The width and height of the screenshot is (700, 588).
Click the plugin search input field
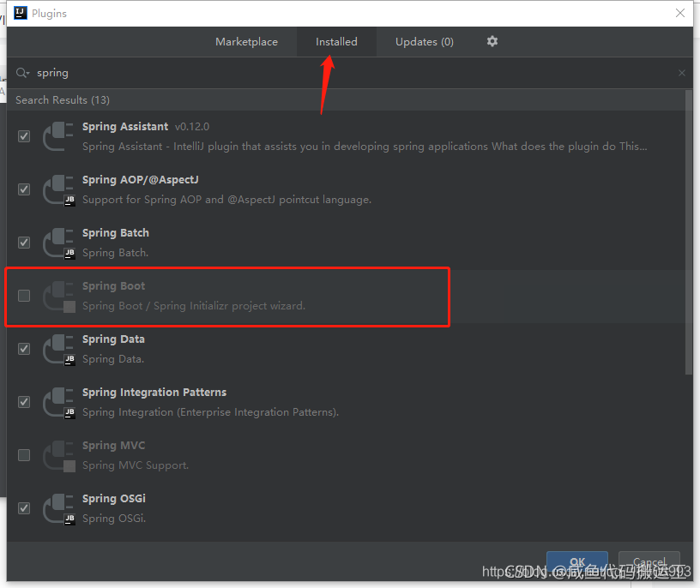(348, 73)
